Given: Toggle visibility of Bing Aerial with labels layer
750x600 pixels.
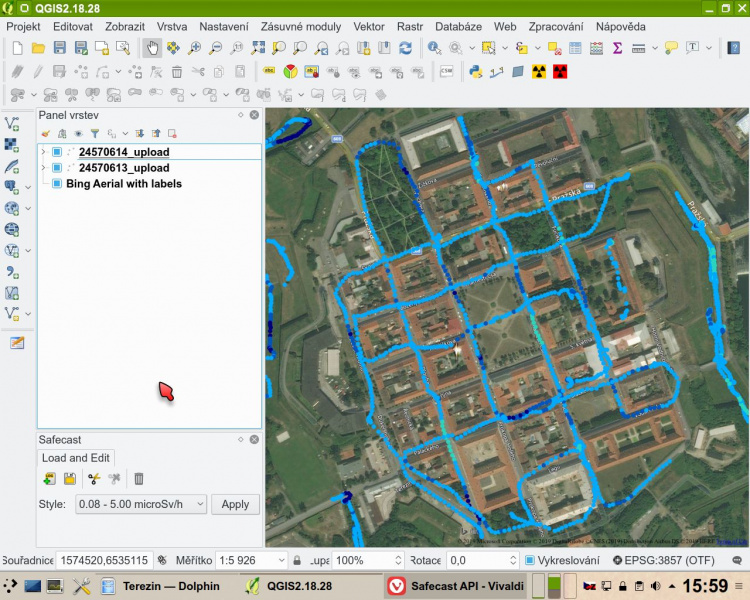Looking at the screenshot, I should (57, 184).
